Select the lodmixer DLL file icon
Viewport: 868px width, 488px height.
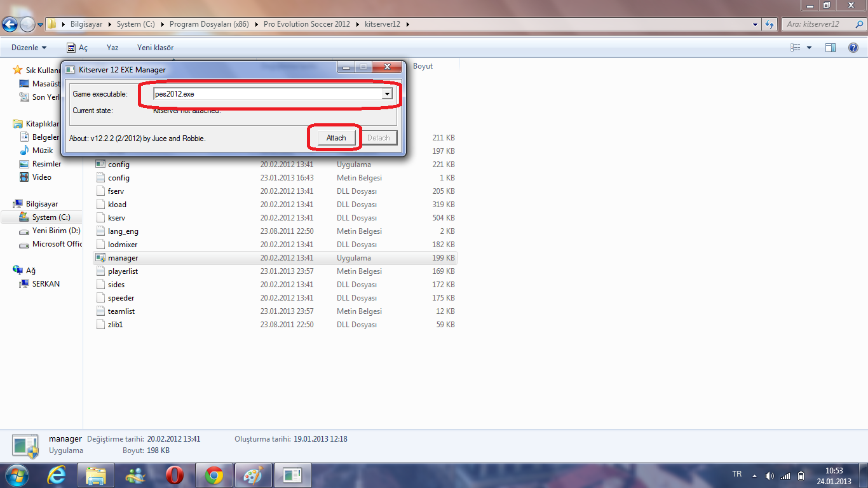click(100, 245)
